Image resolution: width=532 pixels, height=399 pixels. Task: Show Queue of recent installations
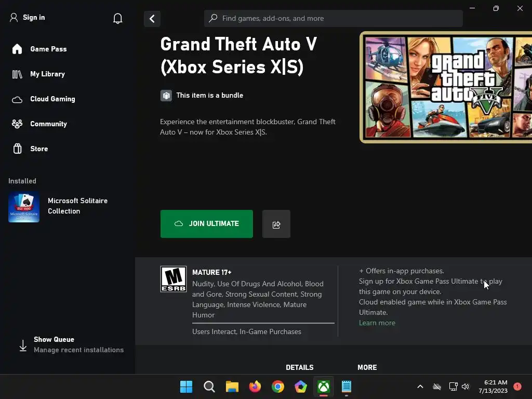point(72,345)
